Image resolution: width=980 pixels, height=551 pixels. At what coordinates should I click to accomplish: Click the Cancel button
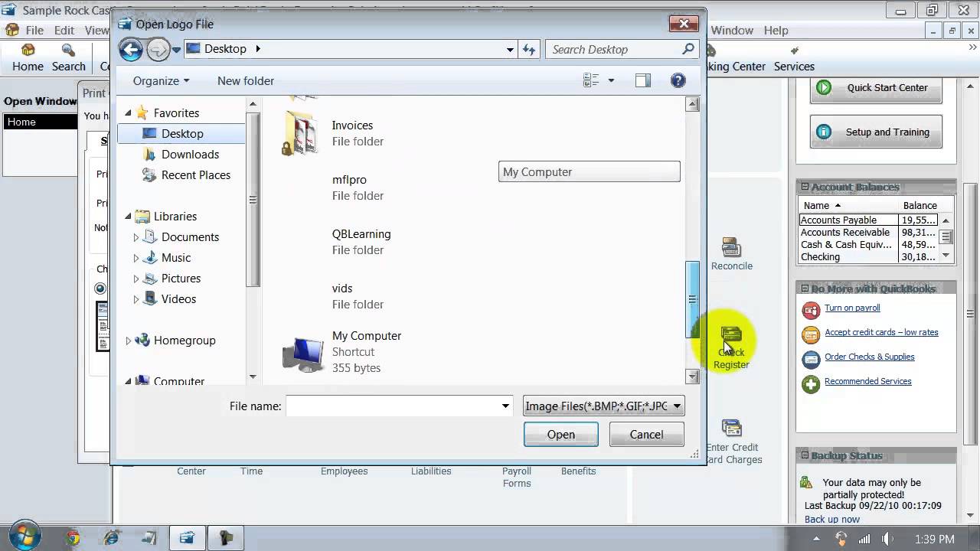[646, 435]
